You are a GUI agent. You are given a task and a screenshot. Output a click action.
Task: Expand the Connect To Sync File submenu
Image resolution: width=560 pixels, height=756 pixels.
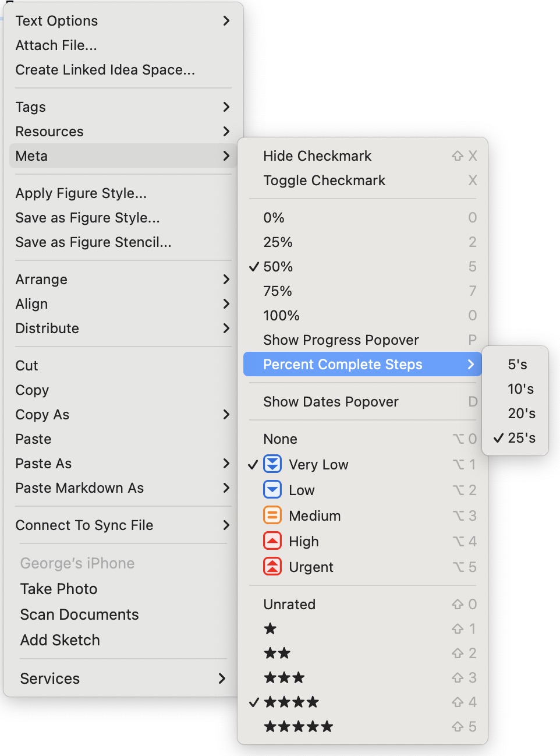(226, 525)
